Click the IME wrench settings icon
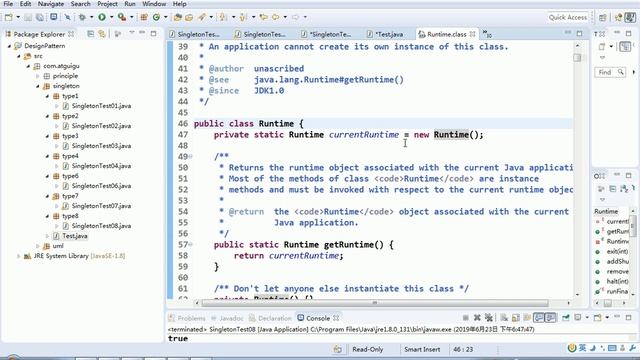The image size is (640, 360). (633, 348)
